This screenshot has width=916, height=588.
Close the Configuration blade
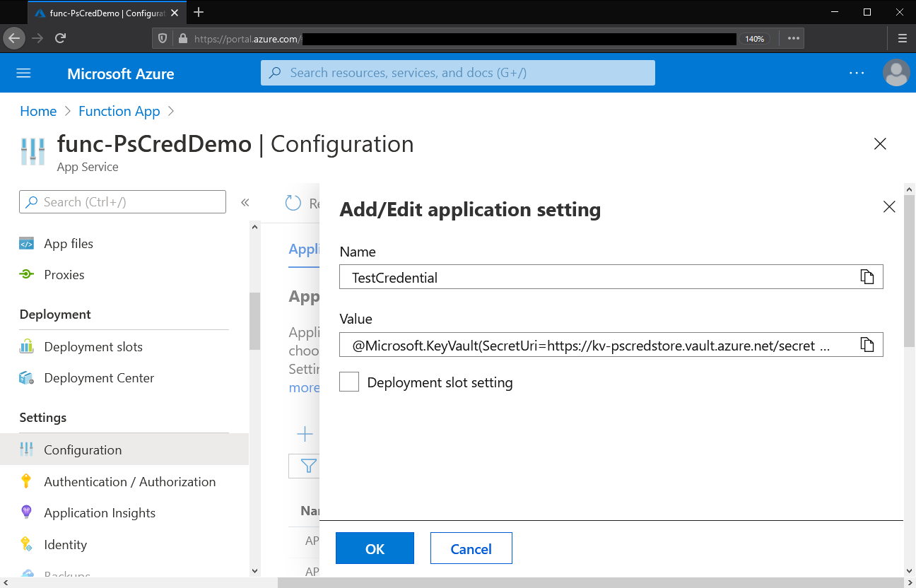click(x=880, y=144)
